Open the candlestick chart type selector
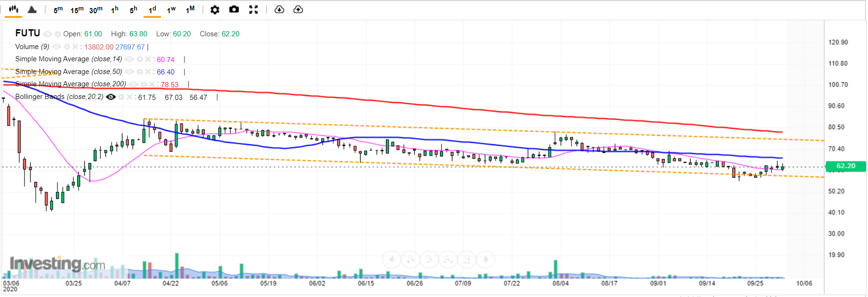The width and height of the screenshot is (868, 297). [14, 9]
